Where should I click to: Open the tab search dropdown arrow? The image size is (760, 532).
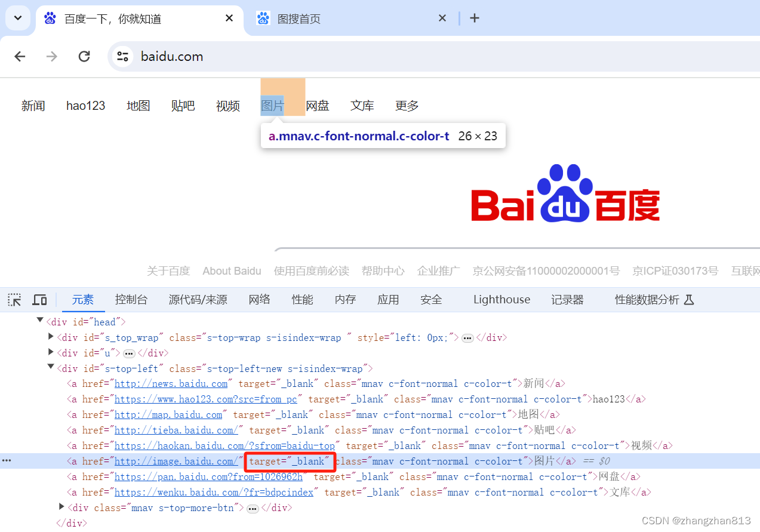pos(18,18)
